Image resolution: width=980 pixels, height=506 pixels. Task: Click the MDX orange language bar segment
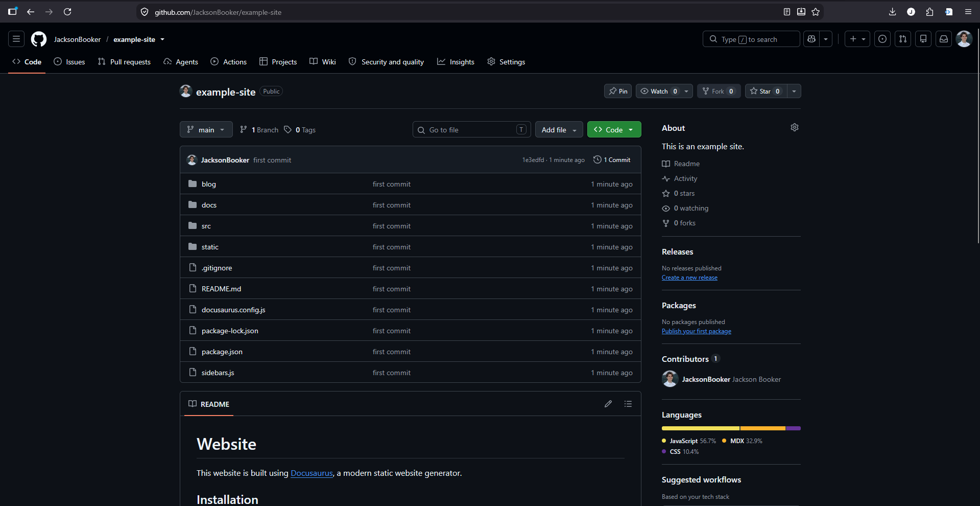763,428
